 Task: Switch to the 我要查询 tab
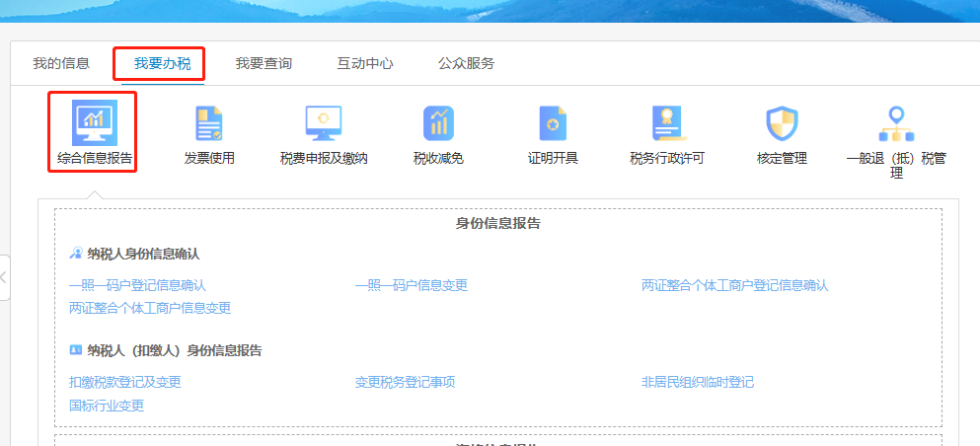264,63
